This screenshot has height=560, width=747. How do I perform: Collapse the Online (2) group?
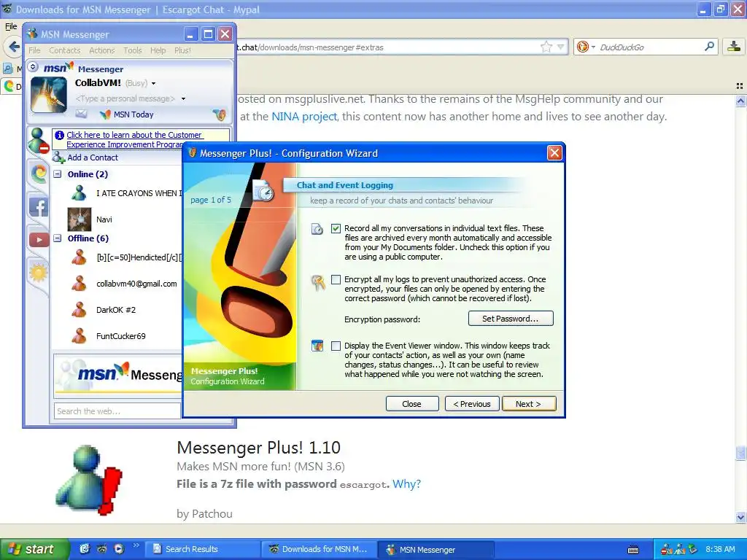[x=58, y=174]
